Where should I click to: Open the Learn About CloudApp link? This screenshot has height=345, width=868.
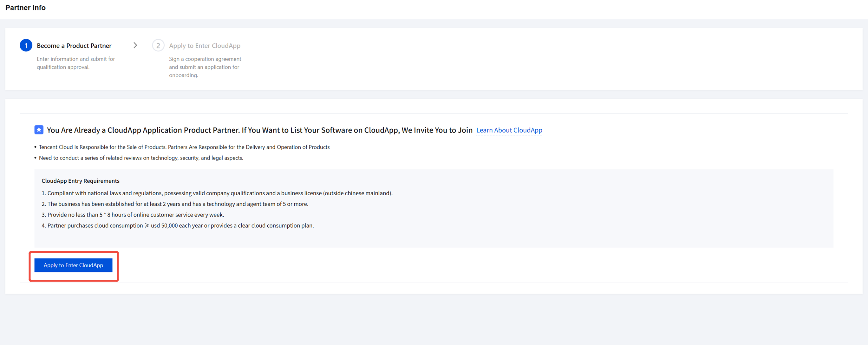509,130
